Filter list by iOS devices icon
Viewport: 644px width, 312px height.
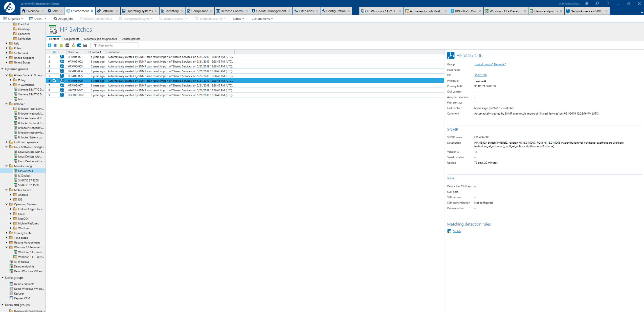click(x=67, y=46)
